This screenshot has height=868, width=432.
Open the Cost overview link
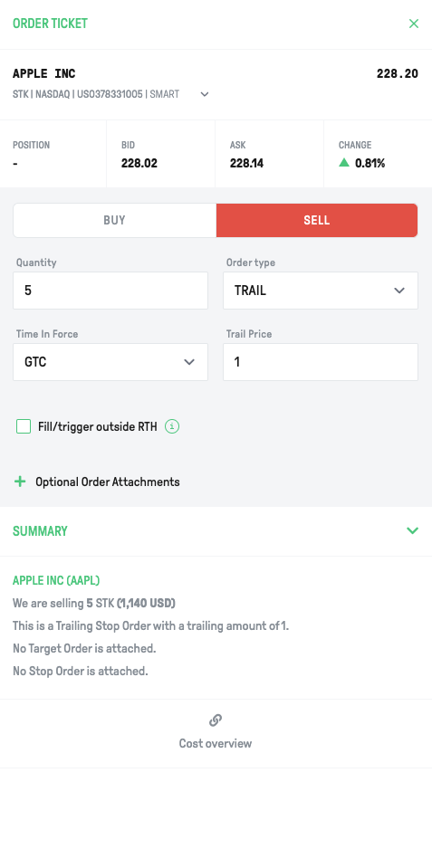click(x=216, y=743)
